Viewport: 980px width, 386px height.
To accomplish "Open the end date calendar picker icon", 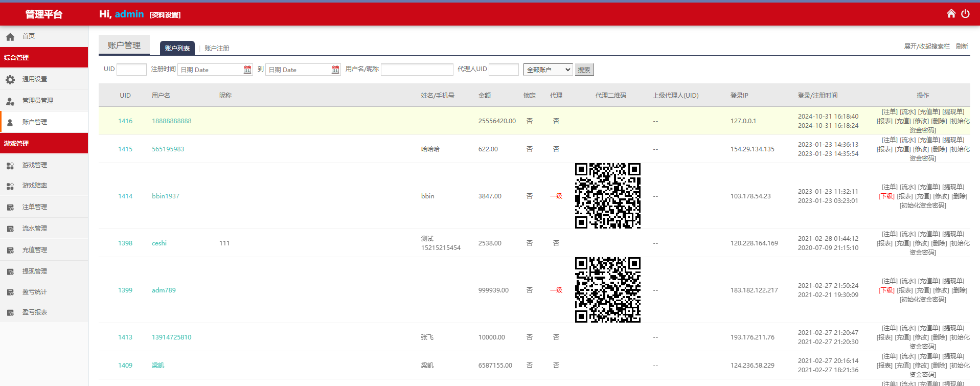I will 335,70.
